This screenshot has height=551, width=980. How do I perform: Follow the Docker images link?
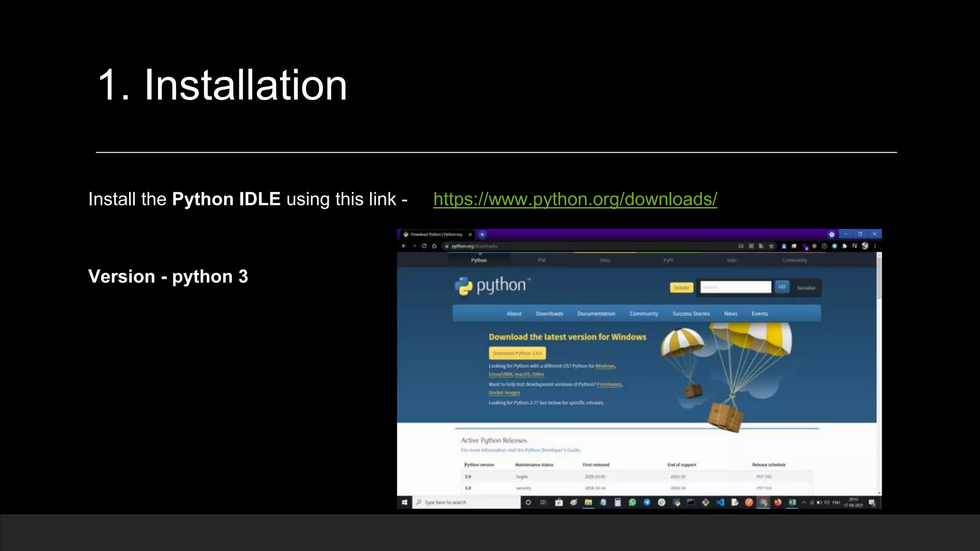(x=504, y=393)
